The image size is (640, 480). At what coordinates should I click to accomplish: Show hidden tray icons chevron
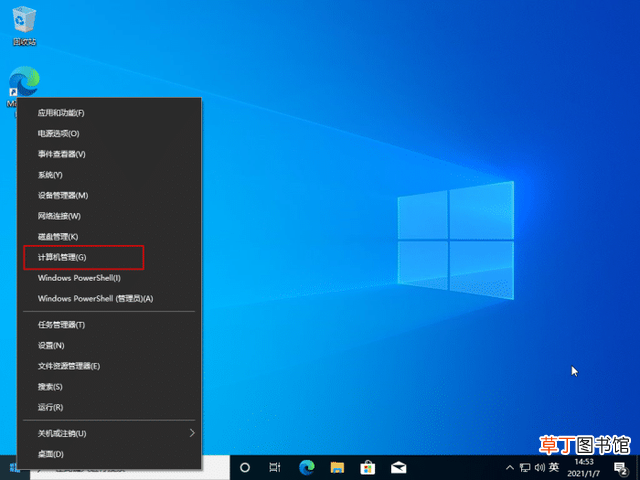(x=510, y=467)
